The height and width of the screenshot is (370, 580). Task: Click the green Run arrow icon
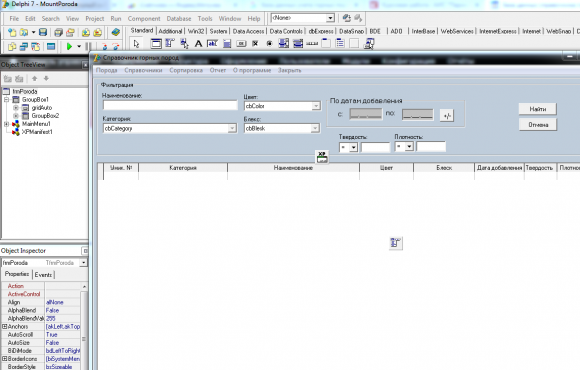coord(69,47)
